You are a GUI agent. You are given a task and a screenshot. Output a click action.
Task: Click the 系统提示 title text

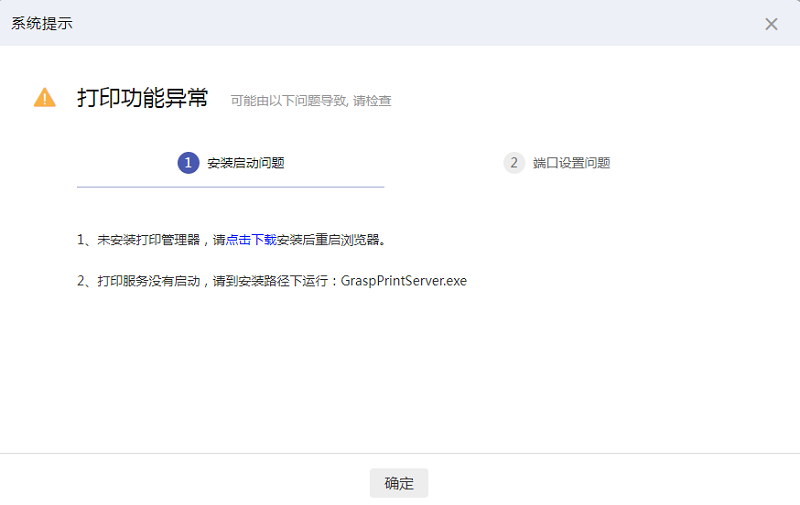tap(42, 23)
